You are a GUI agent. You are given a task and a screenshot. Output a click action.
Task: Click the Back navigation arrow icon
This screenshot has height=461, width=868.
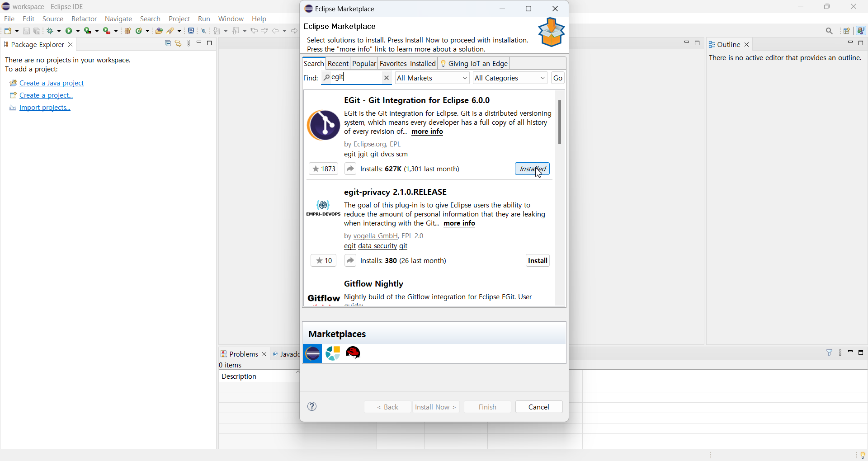point(276,31)
